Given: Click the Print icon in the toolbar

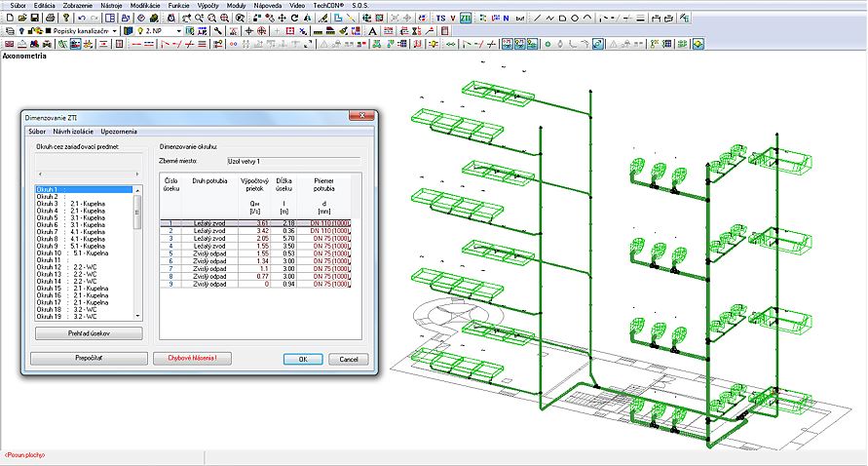Looking at the screenshot, I should 50,18.
